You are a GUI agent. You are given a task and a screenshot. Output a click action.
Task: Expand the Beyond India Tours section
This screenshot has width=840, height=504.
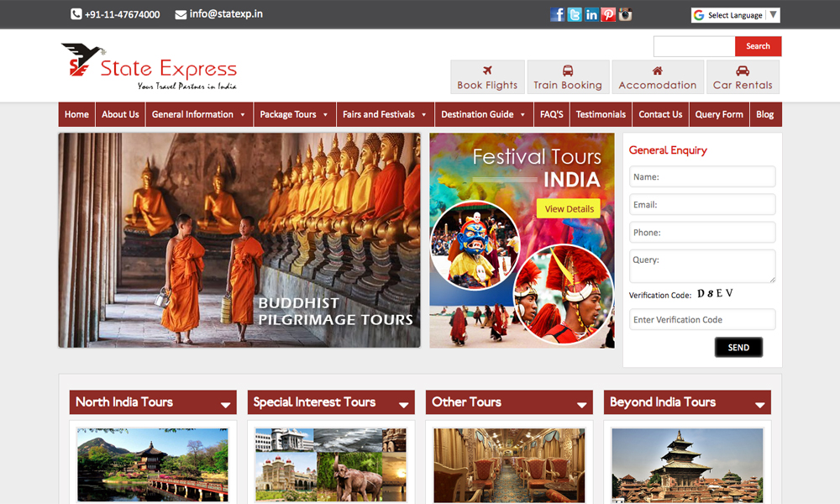pyautogui.click(x=759, y=404)
